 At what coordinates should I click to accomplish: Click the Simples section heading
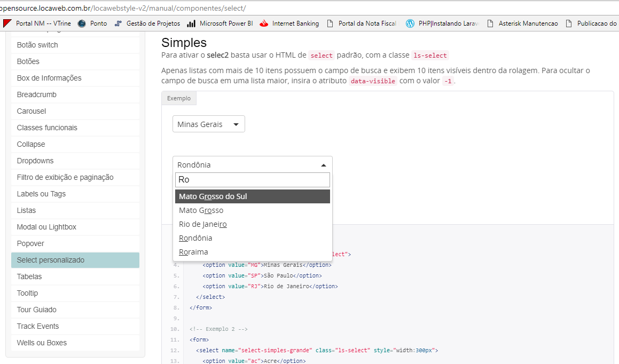[184, 43]
